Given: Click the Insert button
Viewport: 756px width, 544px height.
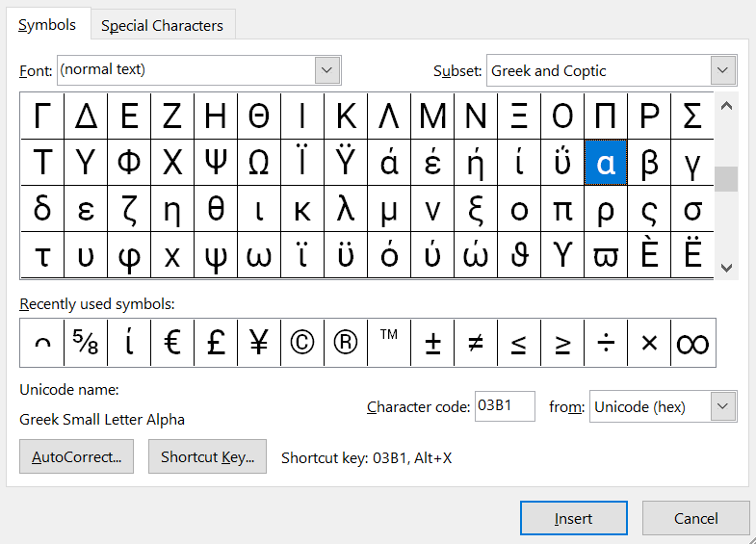Looking at the screenshot, I should coord(573,518).
